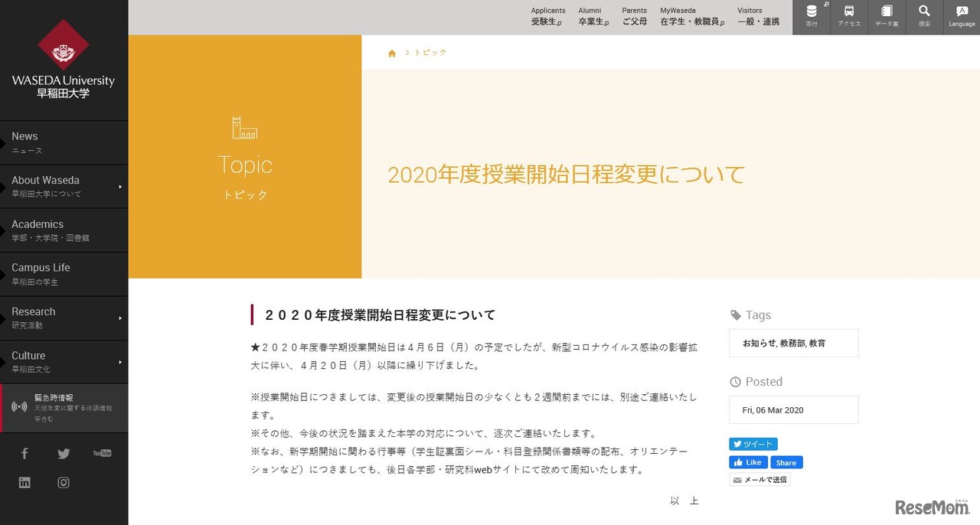The width and height of the screenshot is (980, 525).
Task: Open the Language selector icon
Action: [962, 17]
